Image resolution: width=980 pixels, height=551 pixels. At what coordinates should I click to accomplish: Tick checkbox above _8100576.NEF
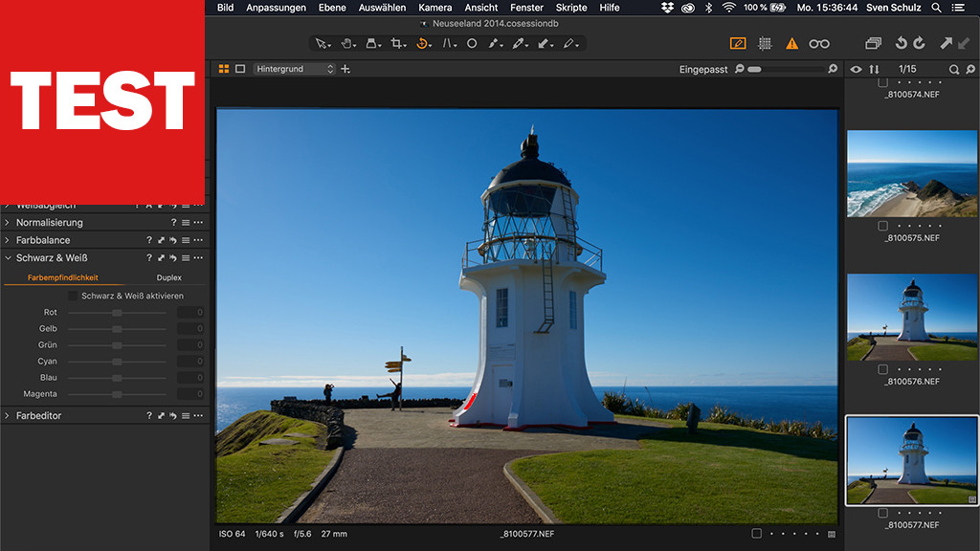tap(882, 370)
